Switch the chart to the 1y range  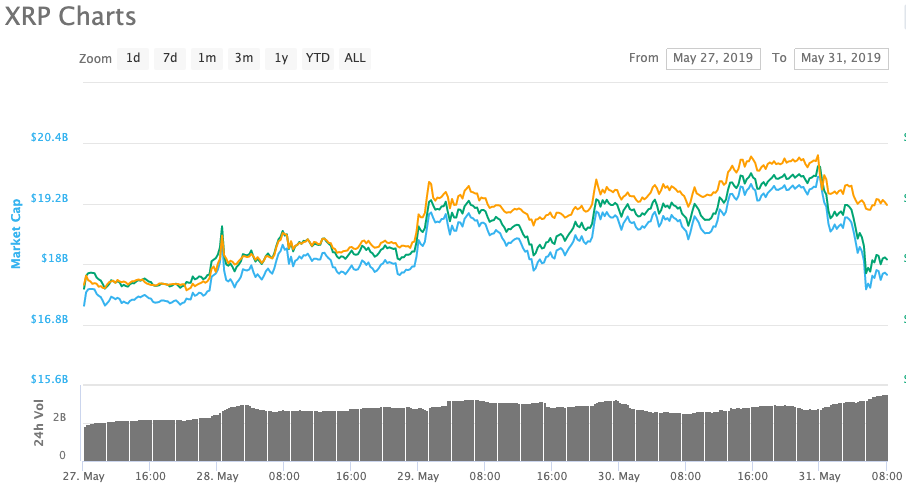(x=281, y=58)
